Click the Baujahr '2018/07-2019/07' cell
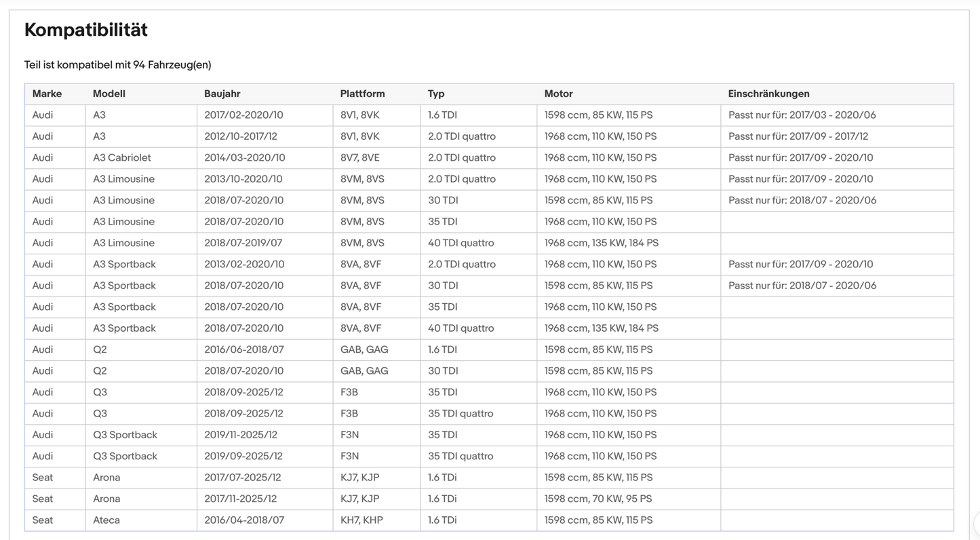This screenshot has width=980, height=540. point(264,243)
